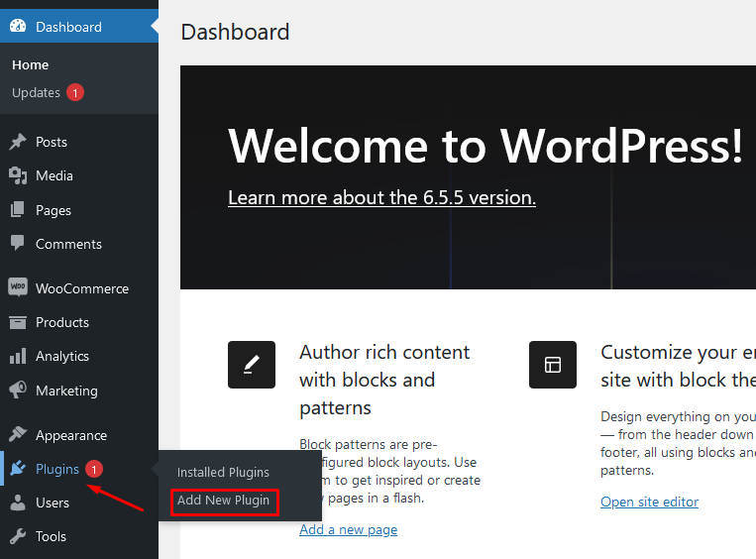
Task: Open the Users menu item
Action: tap(52, 503)
